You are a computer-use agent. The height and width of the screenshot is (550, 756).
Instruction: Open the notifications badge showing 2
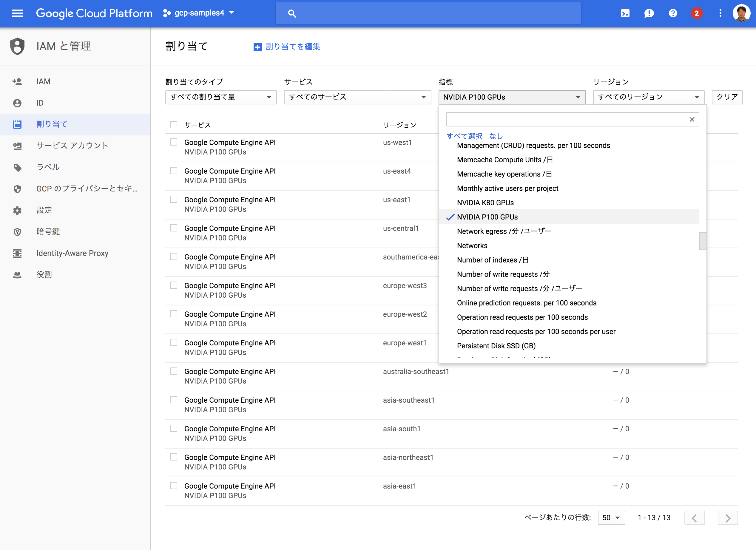tap(697, 13)
